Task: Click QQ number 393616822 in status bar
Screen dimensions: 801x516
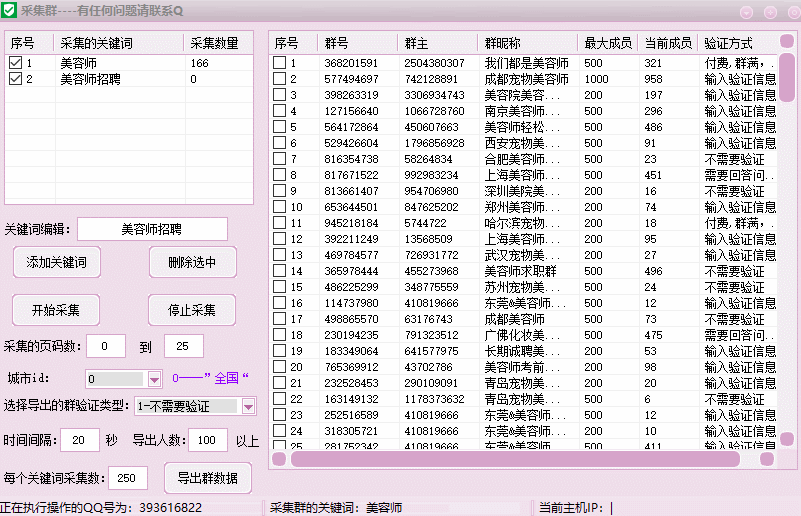Action: coord(171,507)
